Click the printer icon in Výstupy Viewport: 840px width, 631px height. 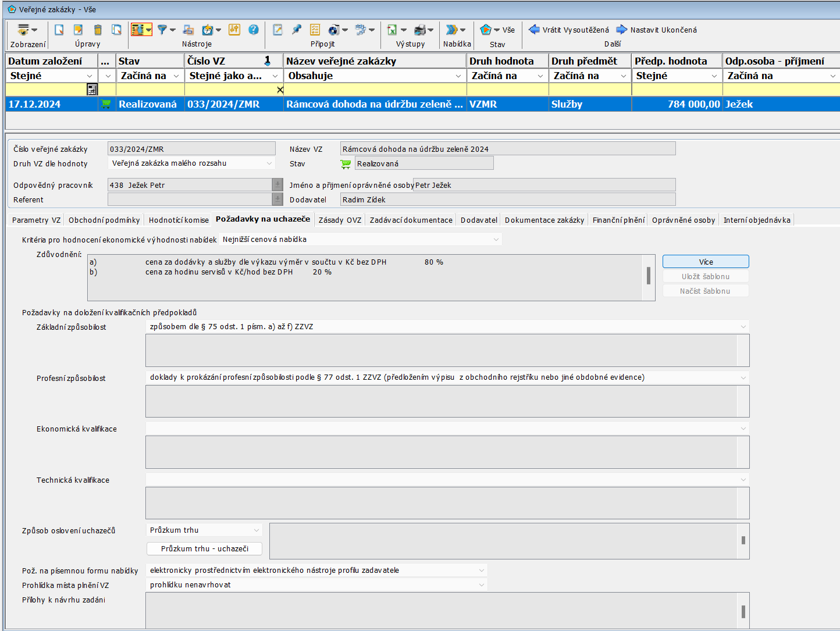(x=420, y=30)
